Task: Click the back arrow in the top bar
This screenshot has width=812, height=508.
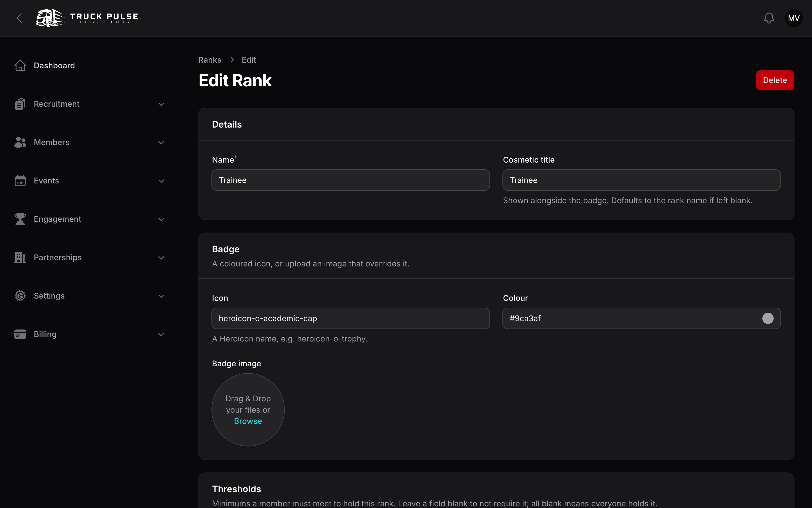Action: point(19,18)
